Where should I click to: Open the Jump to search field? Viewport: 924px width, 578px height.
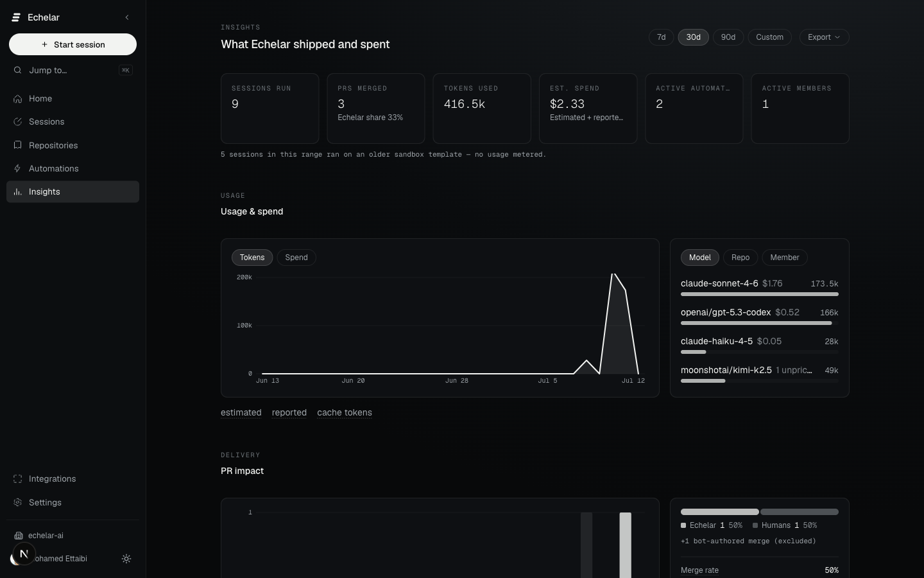[73, 70]
